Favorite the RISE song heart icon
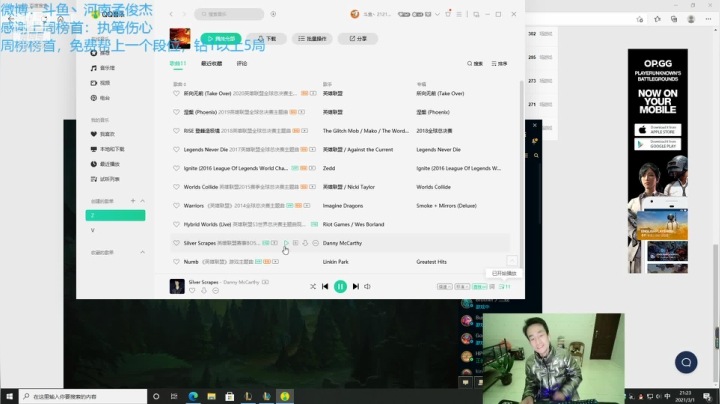 point(176,131)
